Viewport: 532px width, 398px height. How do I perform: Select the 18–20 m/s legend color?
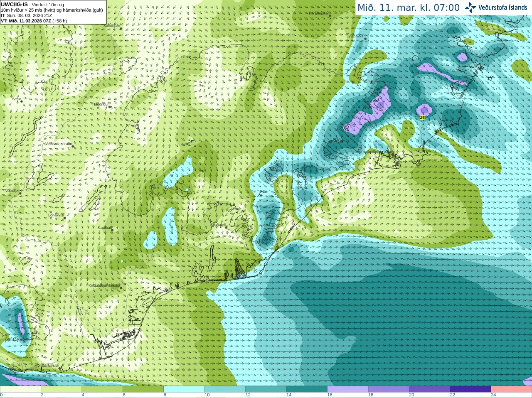coord(389,389)
